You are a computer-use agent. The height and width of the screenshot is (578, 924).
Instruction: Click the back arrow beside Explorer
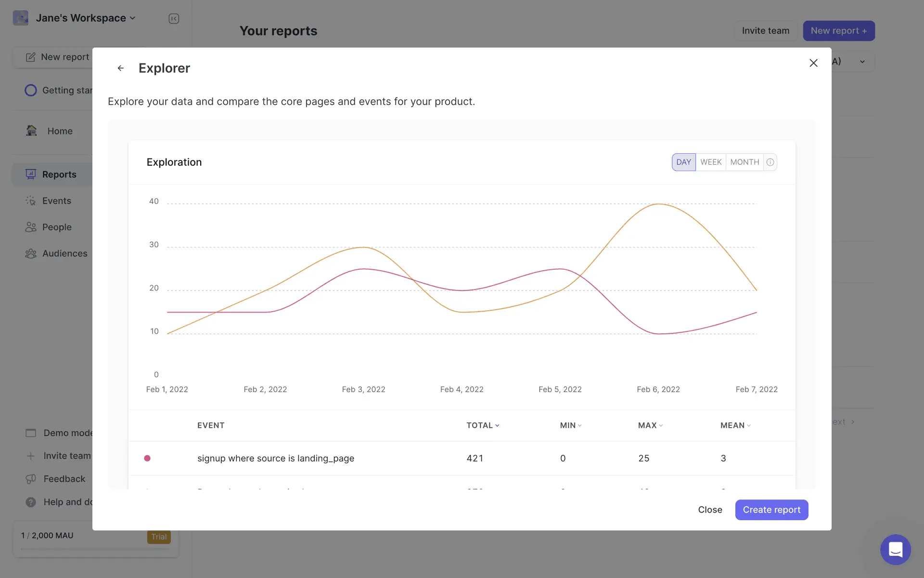pos(120,68)
